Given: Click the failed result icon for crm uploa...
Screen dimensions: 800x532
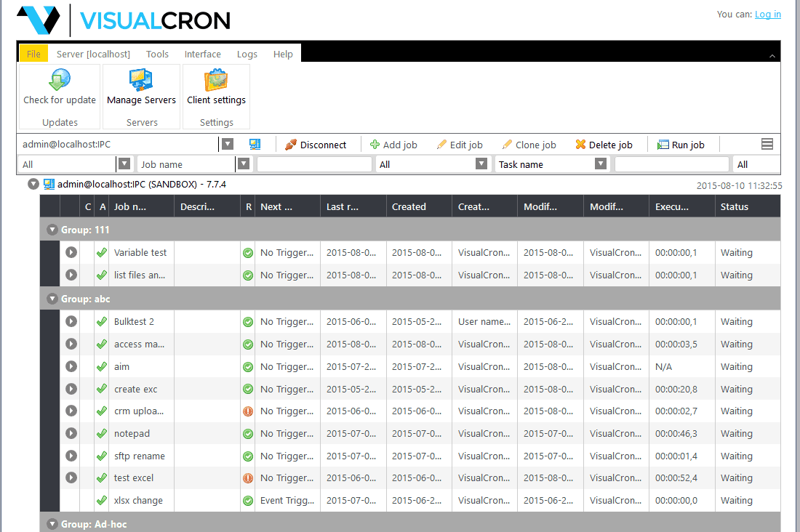Looking at the screenshot, I should pyautogui.click(x=248, y=411).
